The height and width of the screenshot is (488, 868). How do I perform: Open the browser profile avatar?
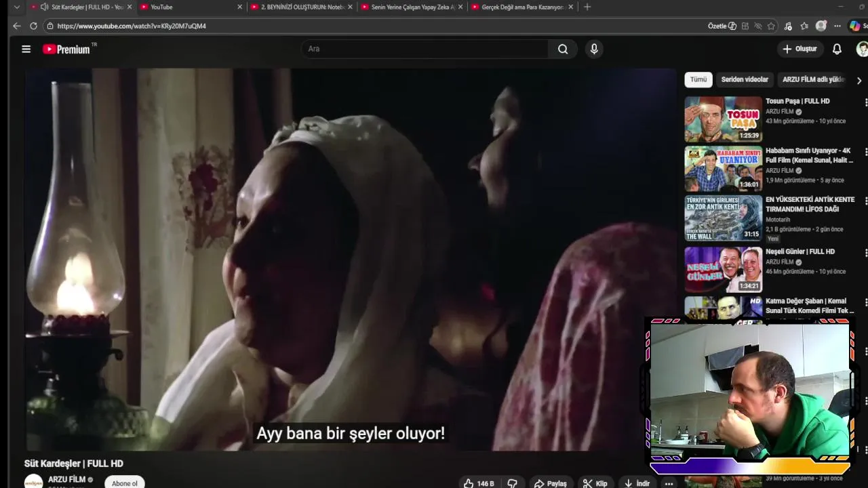point(821,26)
